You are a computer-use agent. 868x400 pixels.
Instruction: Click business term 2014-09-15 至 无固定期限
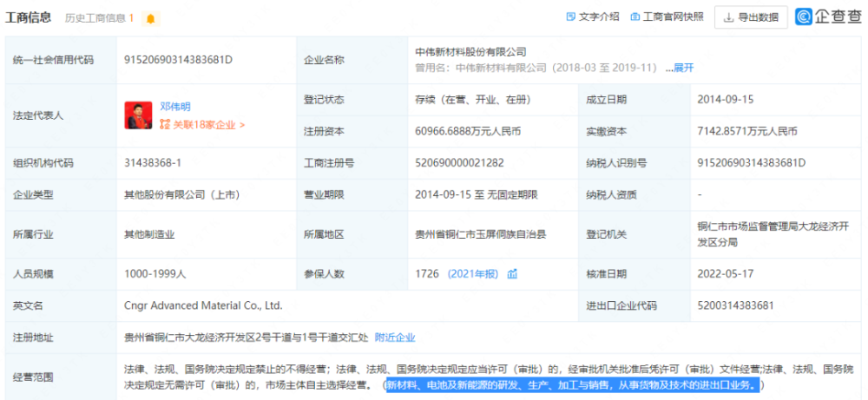[477, 194]
